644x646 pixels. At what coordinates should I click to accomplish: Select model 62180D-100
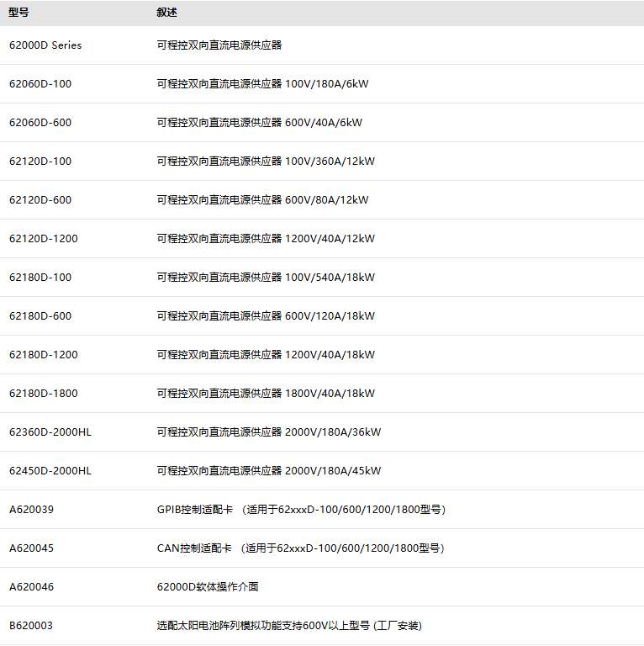coord(40,278)
